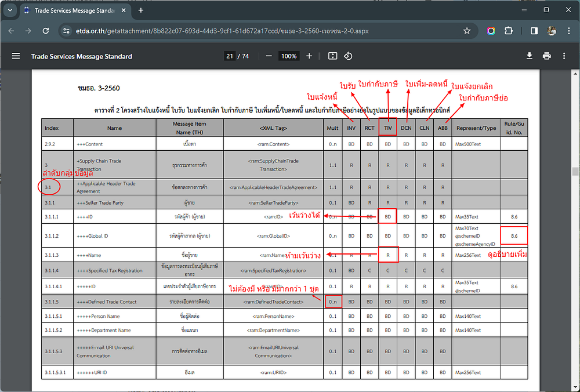Toggle the Chrome side panel
This screenshot has width=580, height=392.
pyautogui.click(x=534, y=31)
